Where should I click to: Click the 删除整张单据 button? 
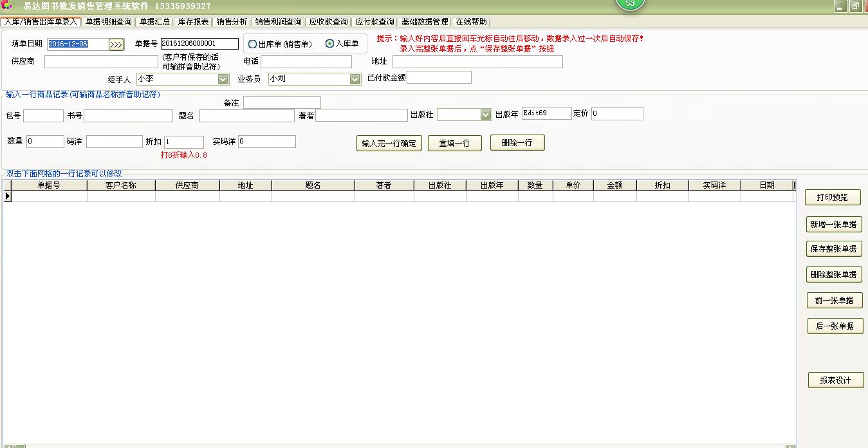tap(834, 274)
